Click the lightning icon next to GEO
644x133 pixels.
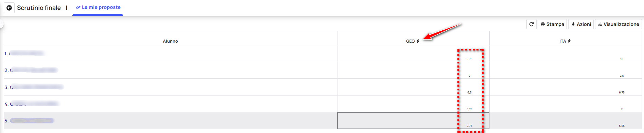point(418,41)
